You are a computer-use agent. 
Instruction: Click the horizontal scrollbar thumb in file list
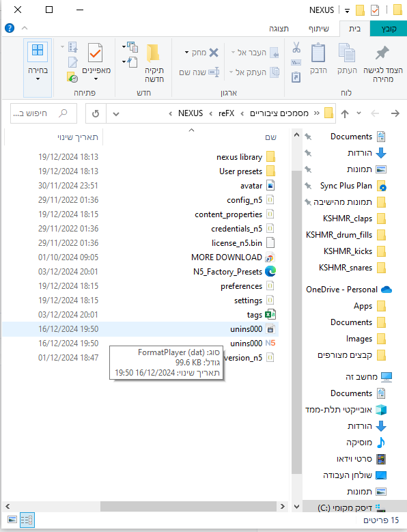point(188,507)
